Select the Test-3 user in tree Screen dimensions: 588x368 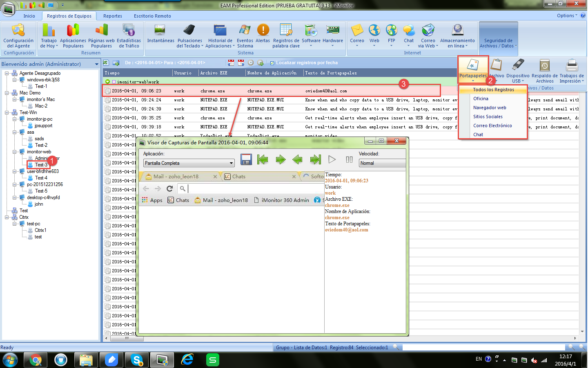[x=41, y=165]
